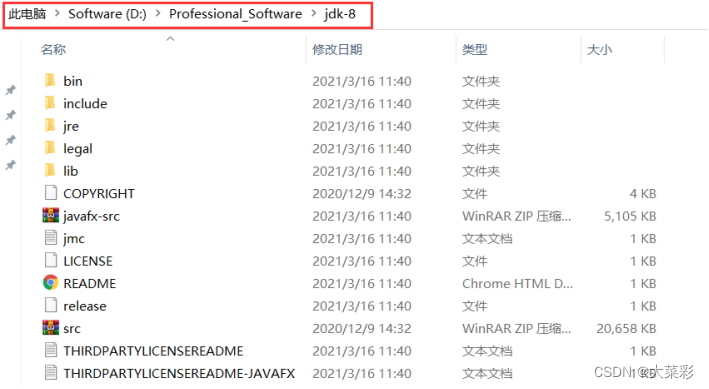Select the file name release
The width and height of the screenshot is (709, 389).
click(x=85, y=306)
